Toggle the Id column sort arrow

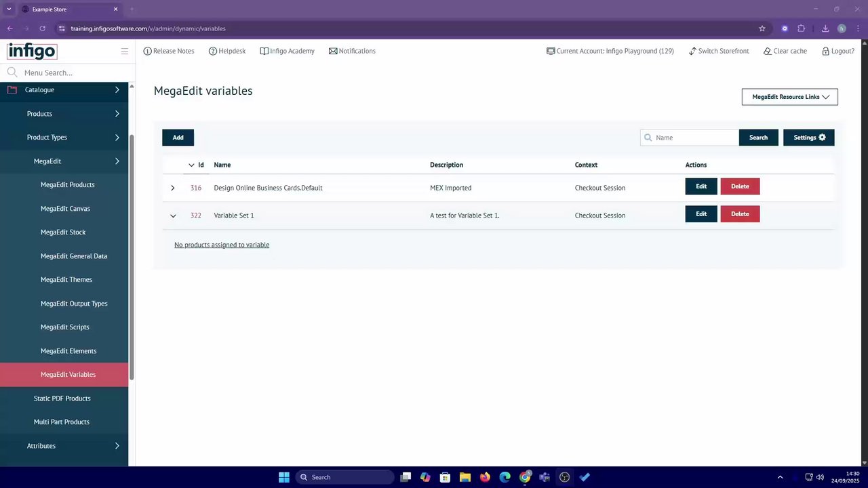[191, 165]
